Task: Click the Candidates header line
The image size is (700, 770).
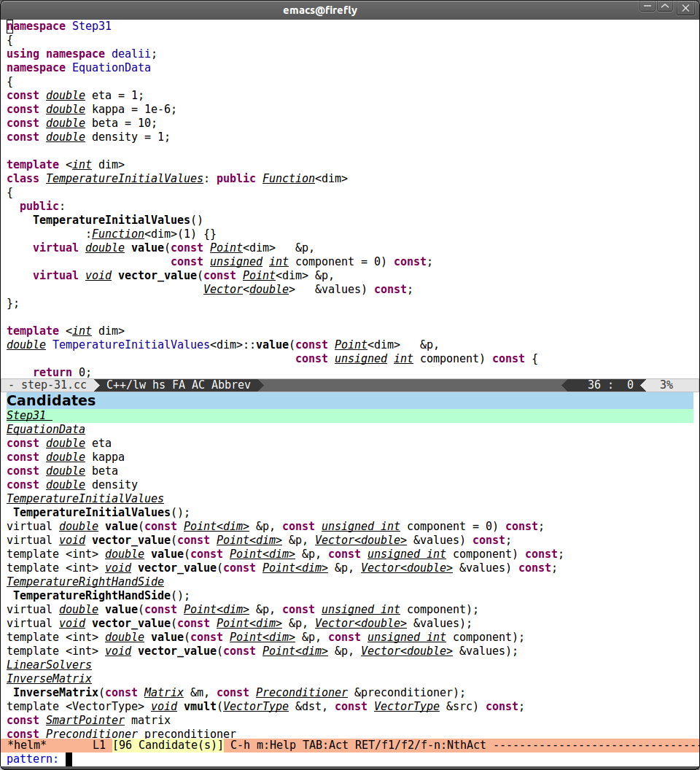Action: click(350, 401)
